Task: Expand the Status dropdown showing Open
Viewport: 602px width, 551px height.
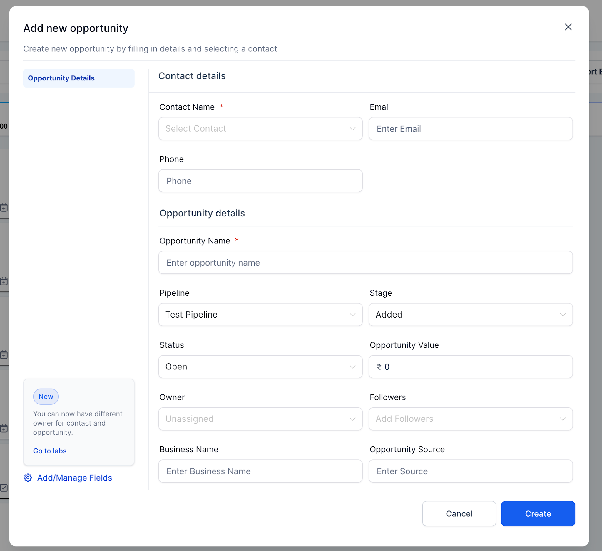Action: (260, 367)
